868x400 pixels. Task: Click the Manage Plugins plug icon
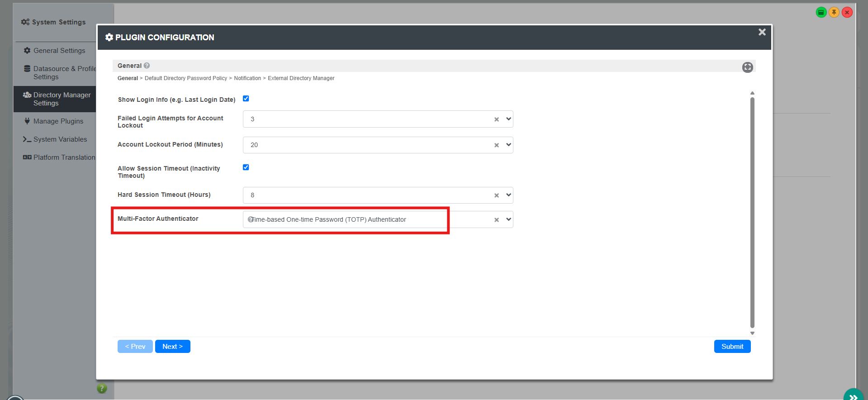tap(27, 121)
